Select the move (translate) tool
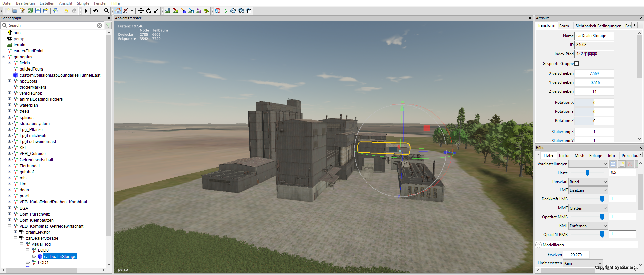This screenshot has width=644, height=275. (141, 11)
